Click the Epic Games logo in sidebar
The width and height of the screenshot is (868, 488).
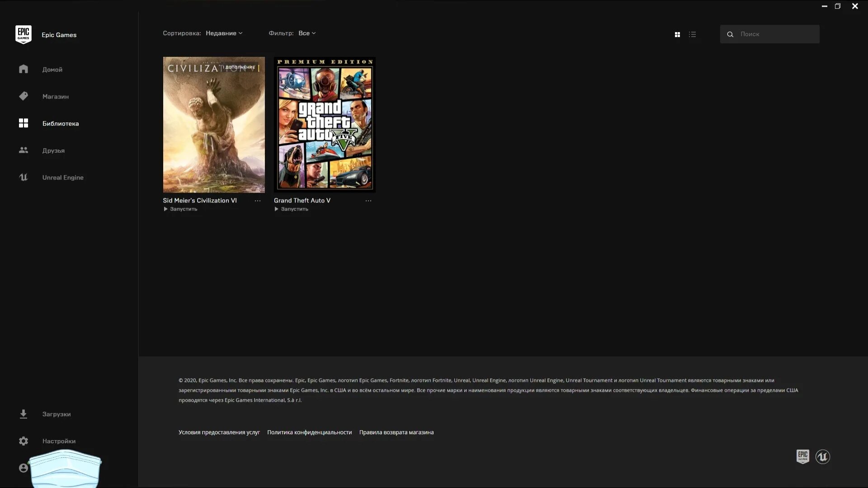pyautogui.click(x=23, y=34)
